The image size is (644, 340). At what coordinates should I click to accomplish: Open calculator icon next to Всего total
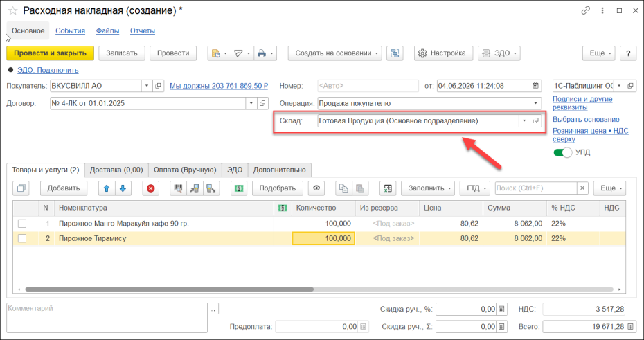pyautogui.click(x=630, y=327)
